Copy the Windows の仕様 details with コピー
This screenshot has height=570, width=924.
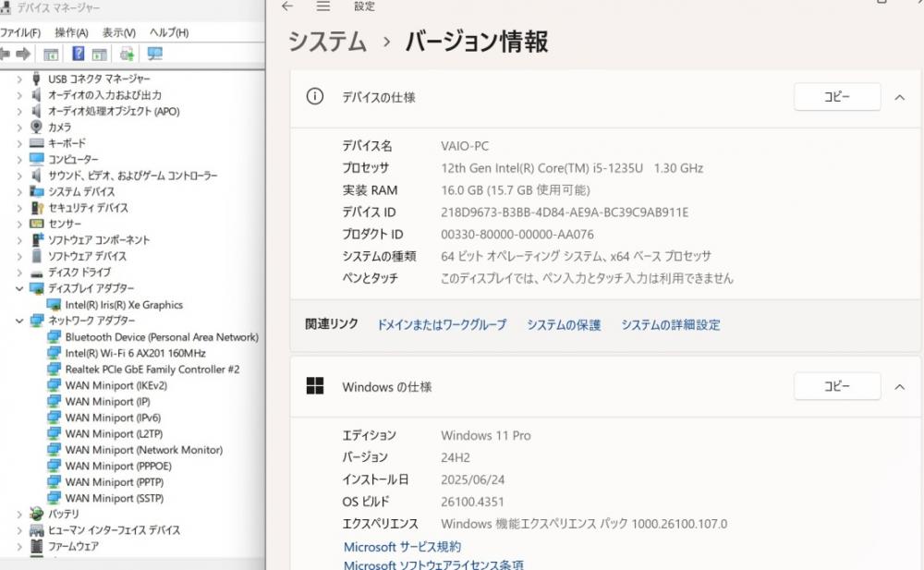tap(837, 386)
